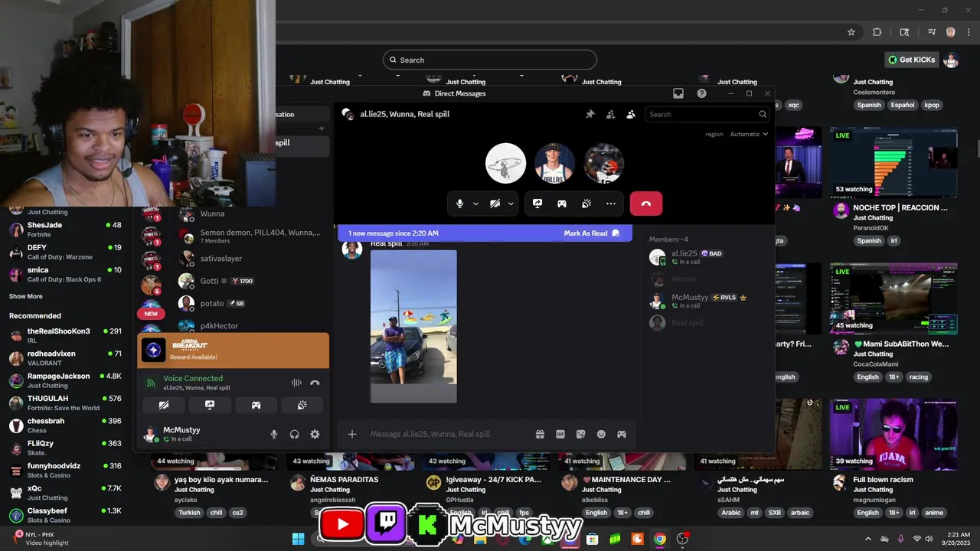This screenshot has width=980, height=551.
Task: Toggle noise suppression beside Voice Connected
Action: click(x=296, y=383)
